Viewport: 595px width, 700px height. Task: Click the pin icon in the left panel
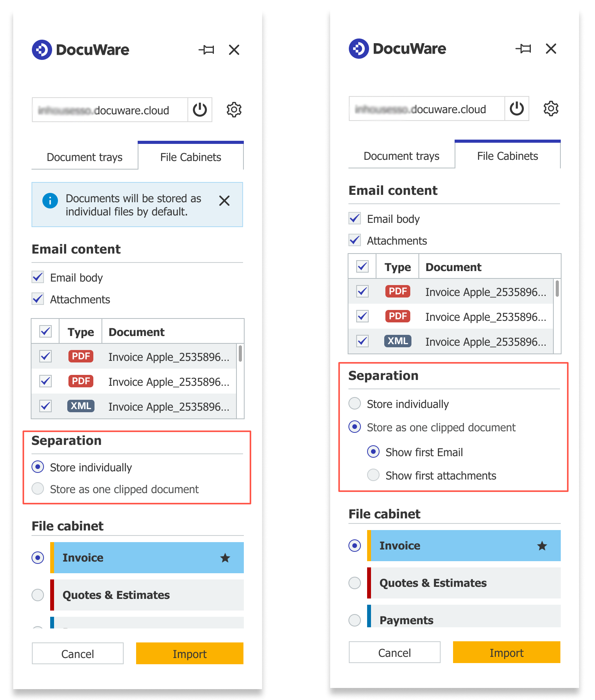[x=206, y=50]
